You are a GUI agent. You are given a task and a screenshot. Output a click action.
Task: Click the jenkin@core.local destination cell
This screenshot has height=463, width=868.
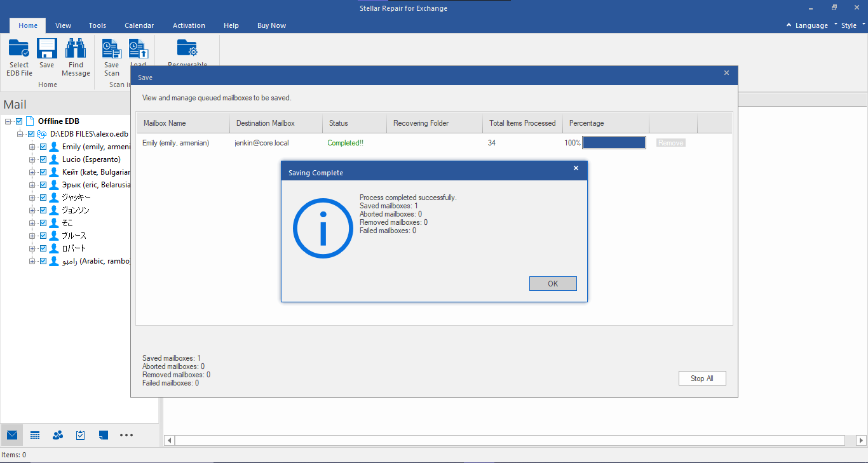(262, 143)
